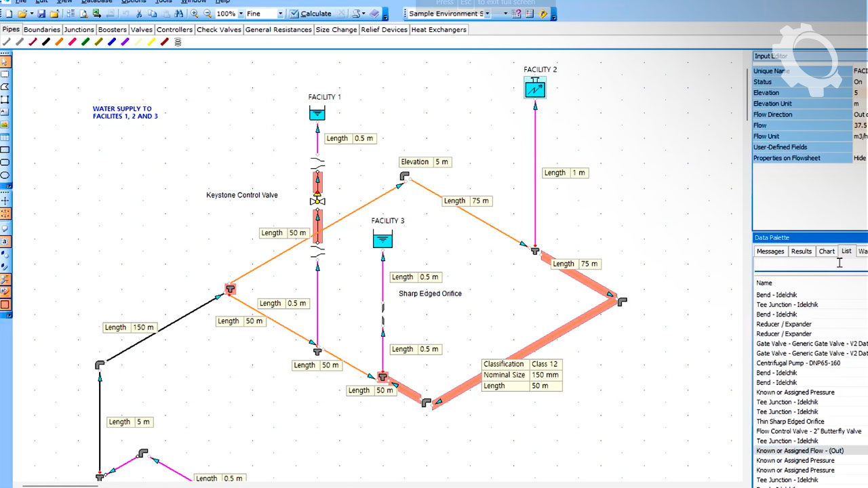Pick the orange pipe color
The height and width of the screenshot is (488, 868).
click(x=59, y=42)
